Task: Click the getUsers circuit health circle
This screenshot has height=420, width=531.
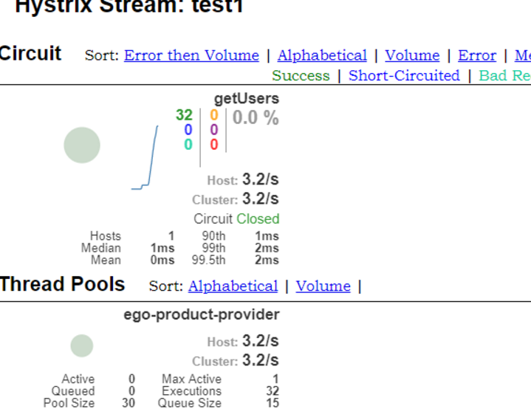Action: click(x=82, y=145)
